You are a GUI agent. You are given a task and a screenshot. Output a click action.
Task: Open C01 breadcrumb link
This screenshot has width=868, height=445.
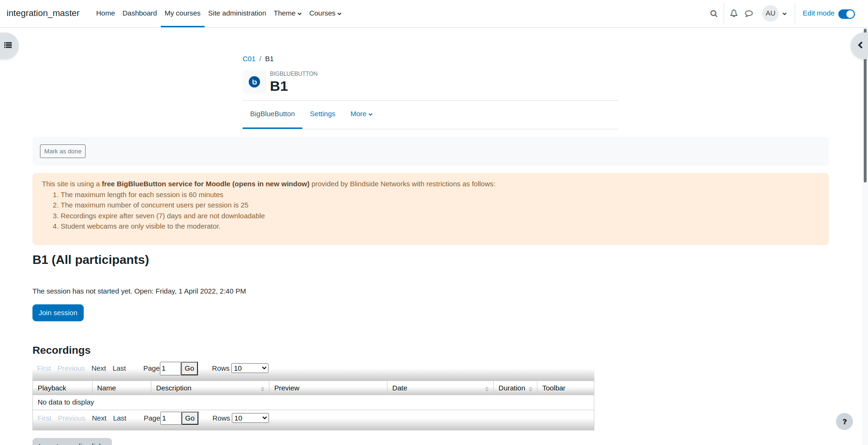tap(249, 59)
